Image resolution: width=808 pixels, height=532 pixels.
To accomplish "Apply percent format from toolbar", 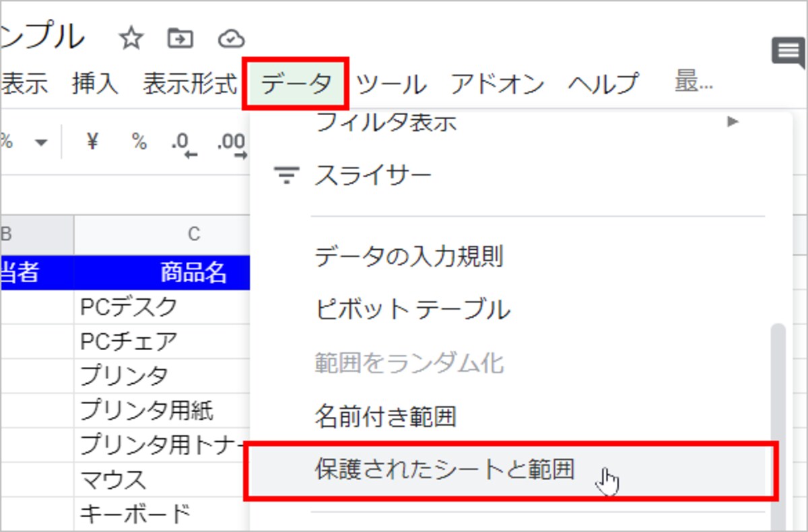I will [x=139, y=142].
